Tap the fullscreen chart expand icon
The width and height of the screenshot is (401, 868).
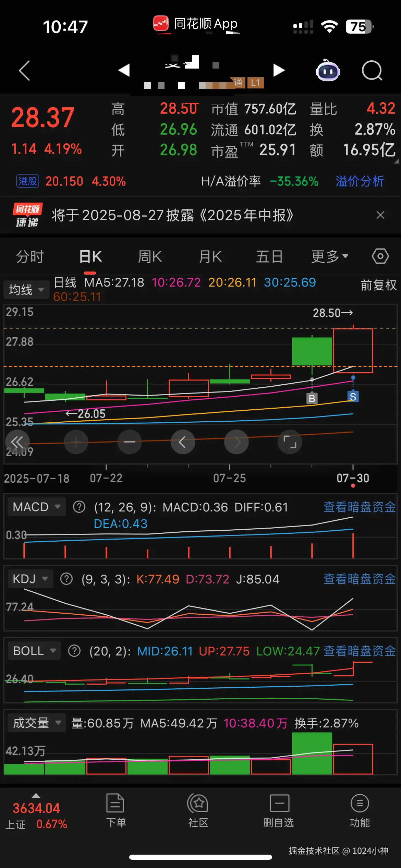click(290, 442)
